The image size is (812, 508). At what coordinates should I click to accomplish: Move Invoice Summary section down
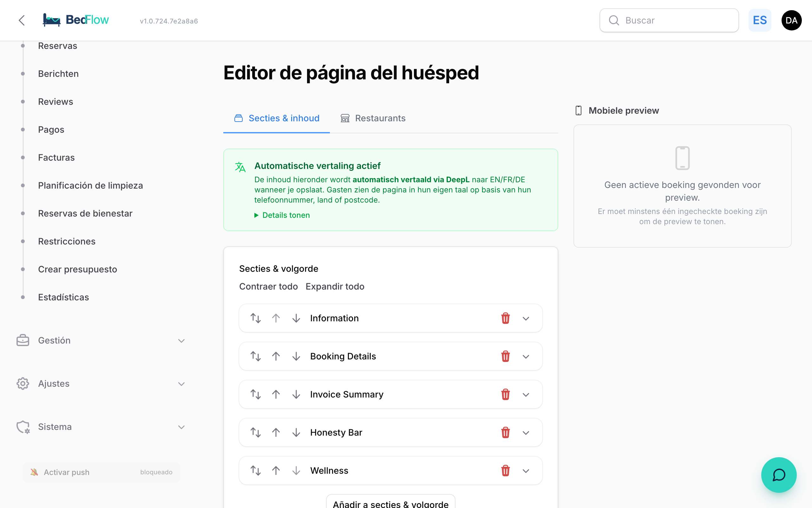(x=296, y=394)
